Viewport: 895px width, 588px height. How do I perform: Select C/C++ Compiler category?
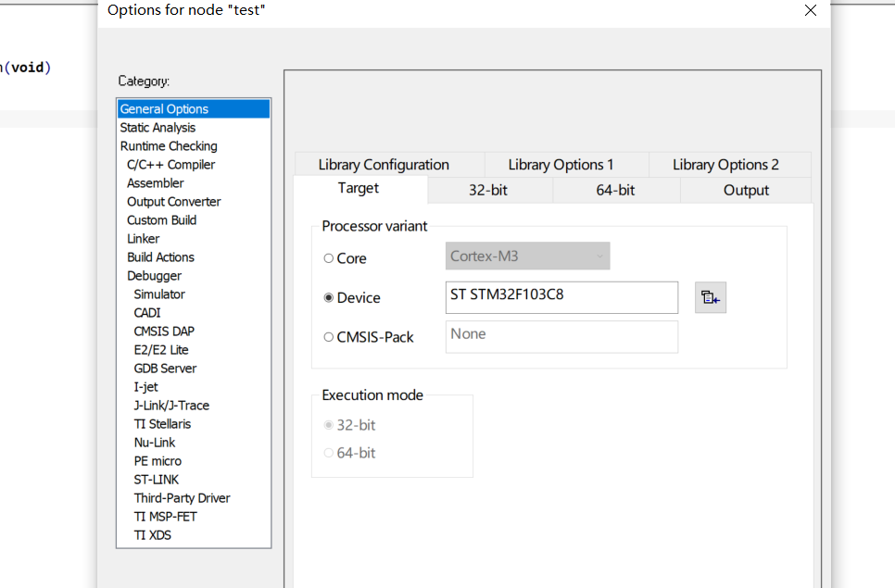[x=170, y=165]
